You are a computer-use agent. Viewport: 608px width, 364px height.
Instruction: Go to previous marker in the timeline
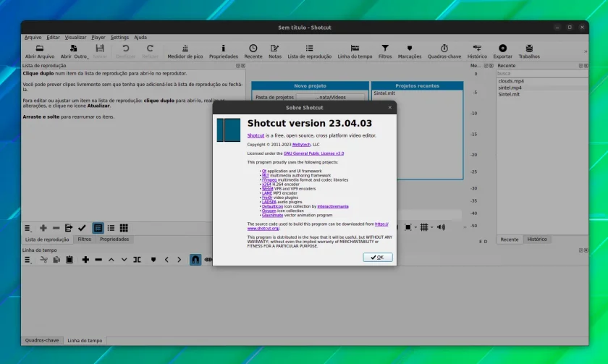pos(166,260)
